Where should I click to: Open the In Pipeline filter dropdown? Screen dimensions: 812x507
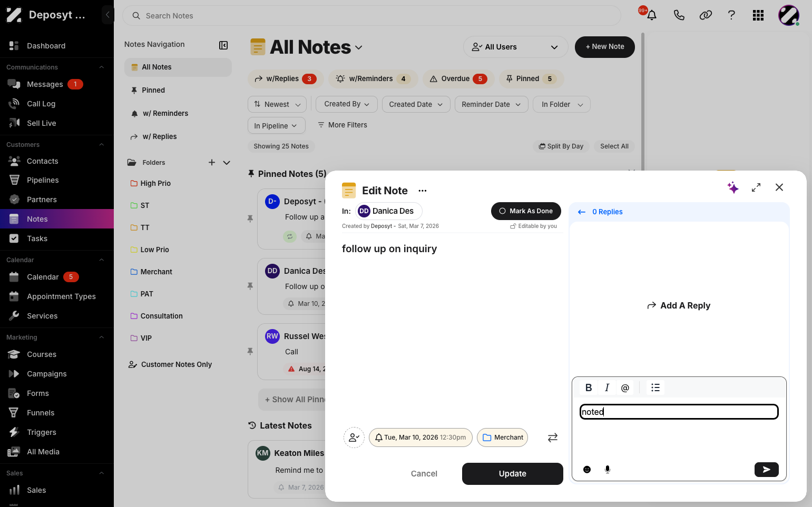(276, 126)
